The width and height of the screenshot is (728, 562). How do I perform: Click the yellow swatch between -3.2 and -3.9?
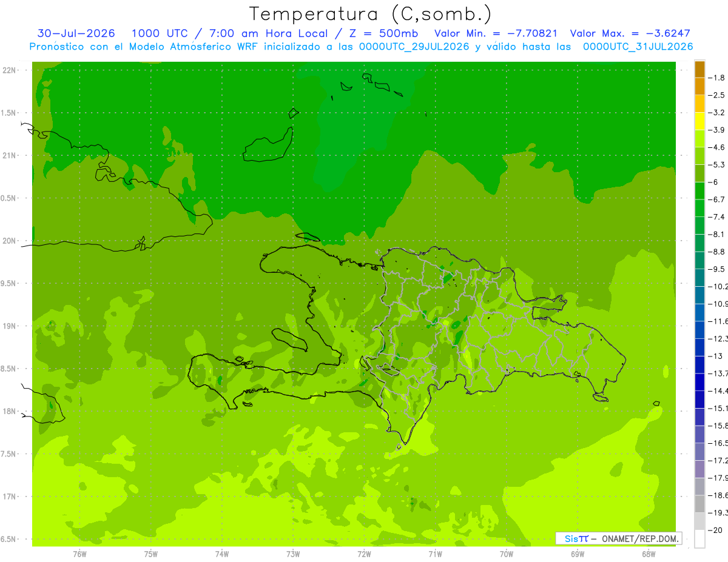point(699,121)
